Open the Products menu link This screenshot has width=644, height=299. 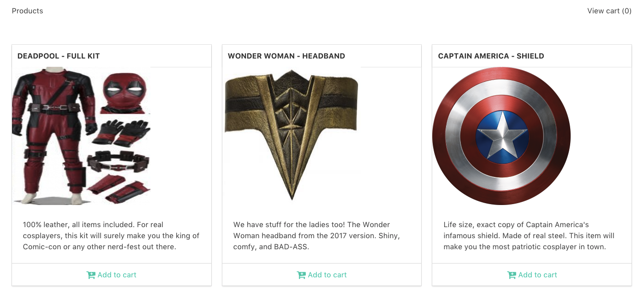[x=27, y=11]
